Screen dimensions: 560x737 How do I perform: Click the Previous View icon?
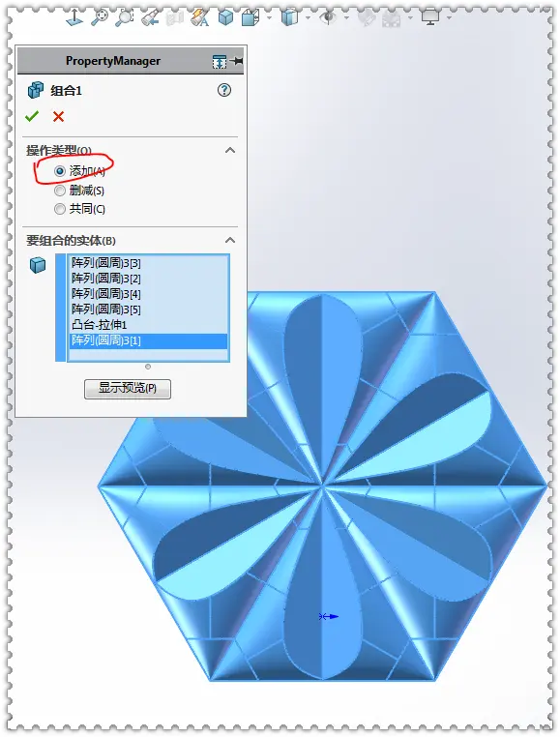(150, 17)
